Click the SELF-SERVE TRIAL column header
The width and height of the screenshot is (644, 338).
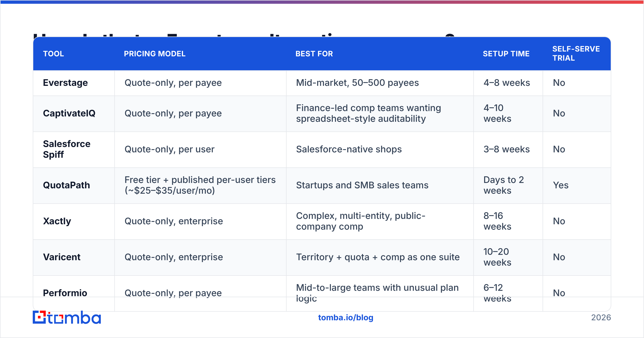[576, 53]
